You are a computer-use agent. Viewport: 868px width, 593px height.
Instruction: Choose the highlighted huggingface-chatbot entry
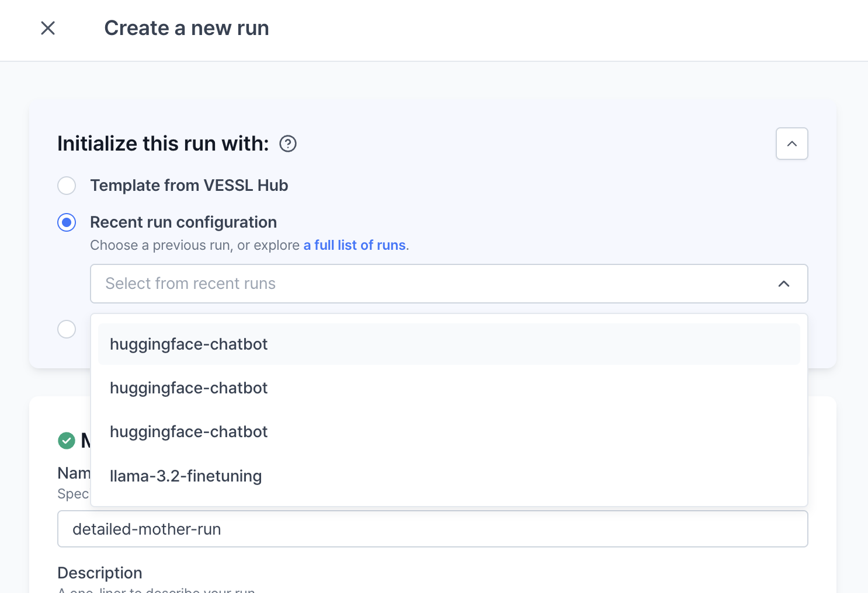(449, 344)
